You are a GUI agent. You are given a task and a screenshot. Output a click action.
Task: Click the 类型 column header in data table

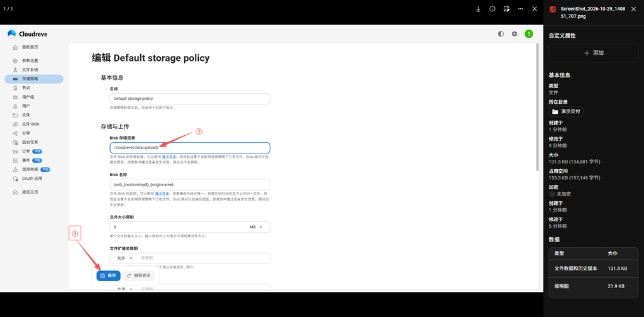coord(559,253)
